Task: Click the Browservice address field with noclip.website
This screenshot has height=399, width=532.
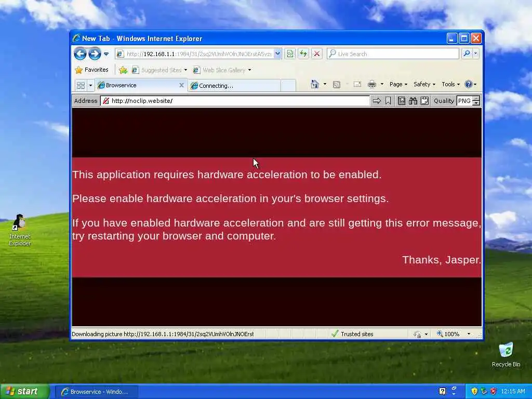Action: click(x=235, y=101)
